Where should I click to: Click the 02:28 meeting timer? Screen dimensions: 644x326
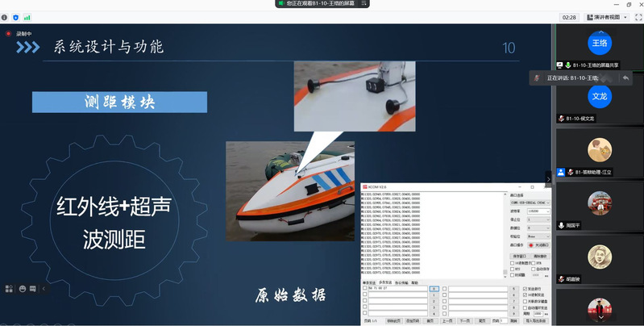click(x=569, y=17)
